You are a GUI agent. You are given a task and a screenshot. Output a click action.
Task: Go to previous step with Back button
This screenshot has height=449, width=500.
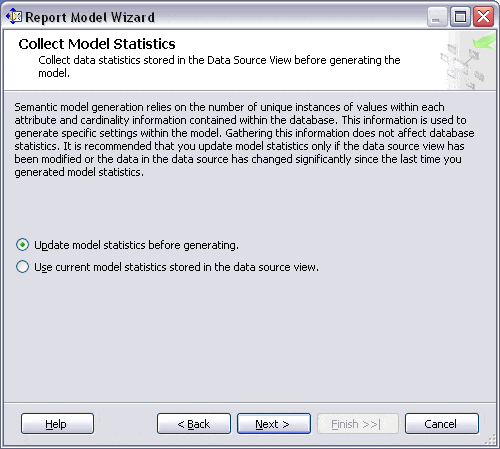coord(194,424)
